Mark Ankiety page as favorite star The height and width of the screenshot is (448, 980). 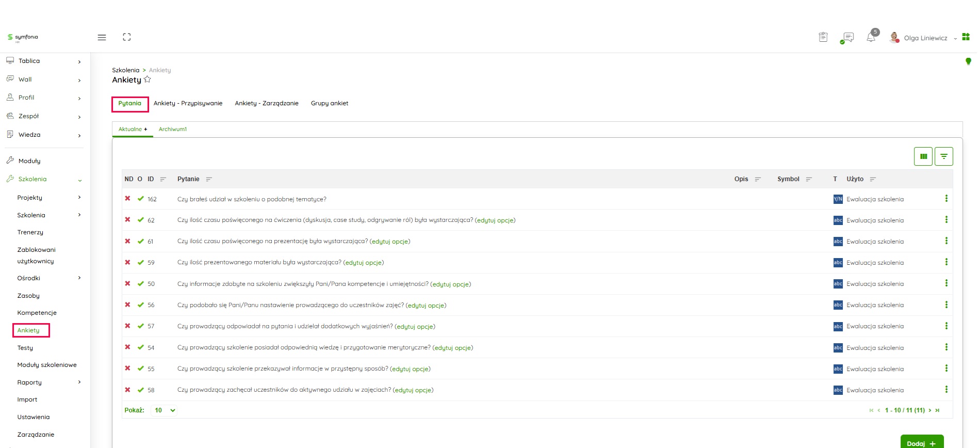[148, 79]
